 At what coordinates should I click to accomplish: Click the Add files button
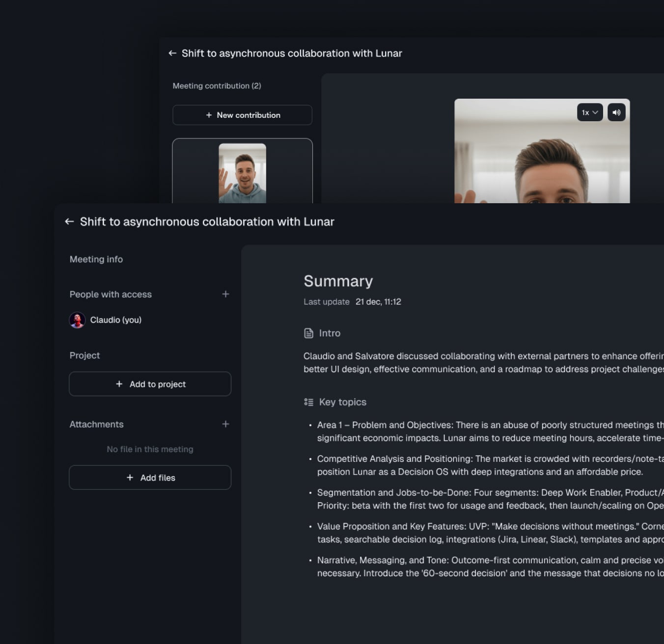[x=150, y=478]
